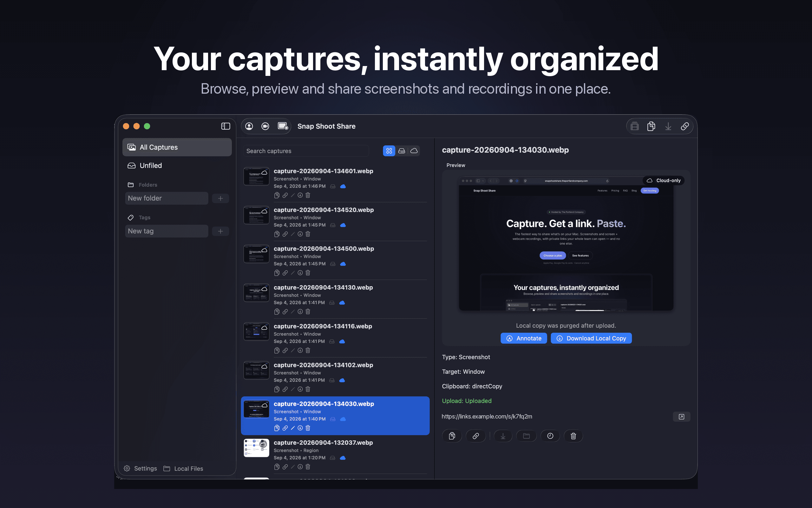Click Download Local Copy button
812x508 pixels.
pyautogui.click(x=591, y=338)
